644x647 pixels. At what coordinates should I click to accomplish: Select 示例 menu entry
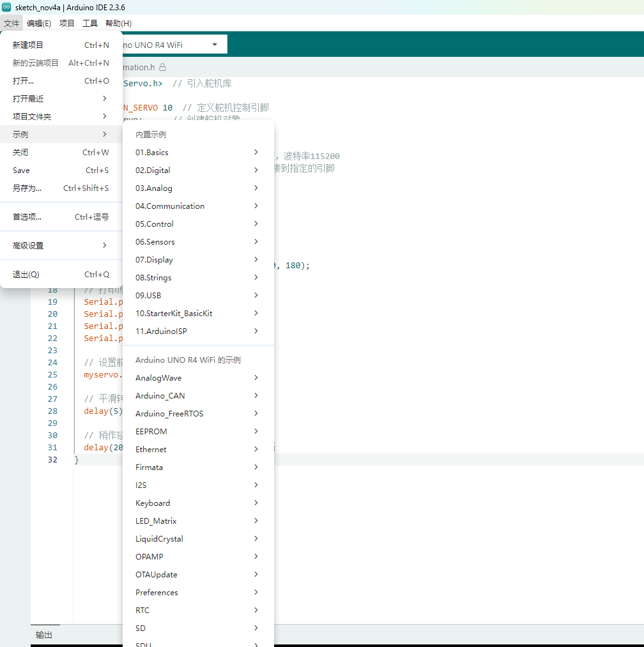(x=61, y=135)
